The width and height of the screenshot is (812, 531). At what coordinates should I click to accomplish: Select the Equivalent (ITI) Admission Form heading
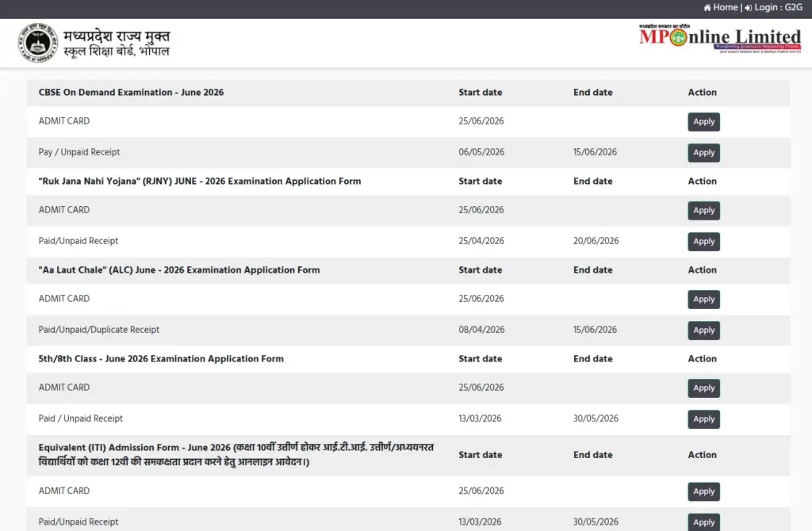(236, 454)
